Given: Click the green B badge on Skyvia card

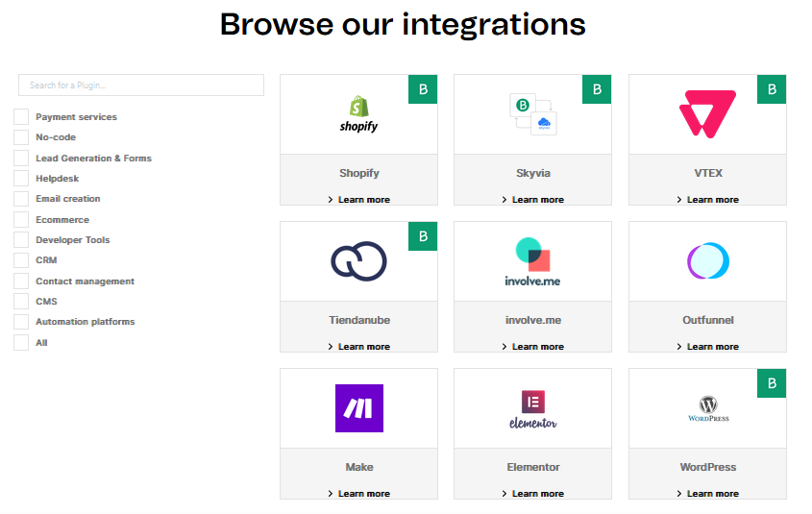Looking at the screenshot, I should coord(597,89).
